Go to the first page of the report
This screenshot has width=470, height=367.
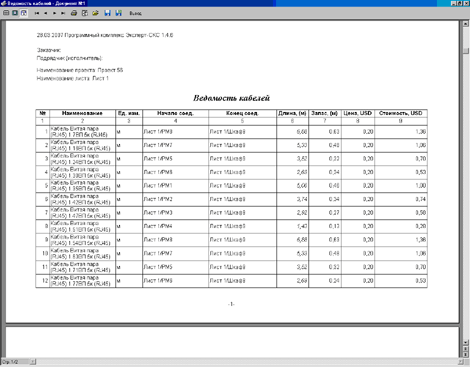point(37,13)
